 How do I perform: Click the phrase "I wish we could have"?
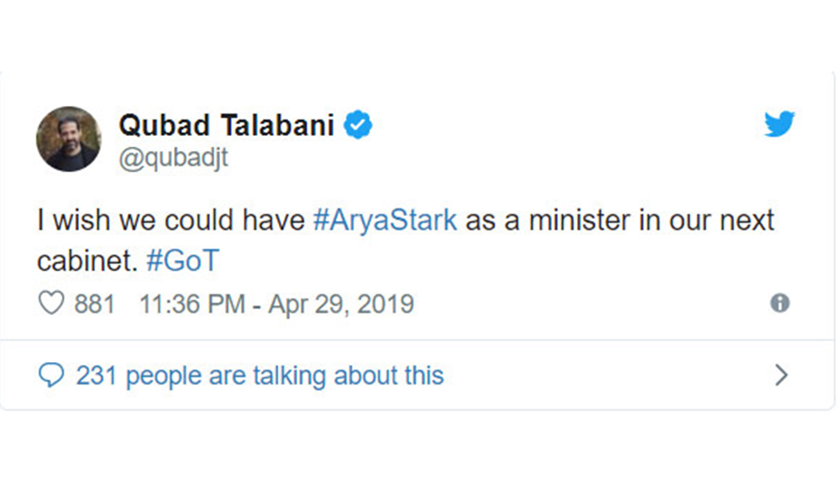pos(171,221)
